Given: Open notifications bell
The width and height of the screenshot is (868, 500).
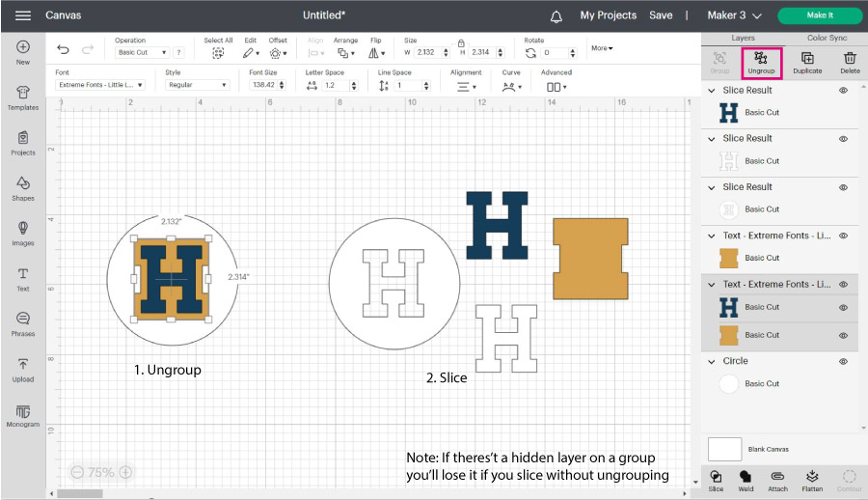Looking at the screenshot, I should coord(556,16).
